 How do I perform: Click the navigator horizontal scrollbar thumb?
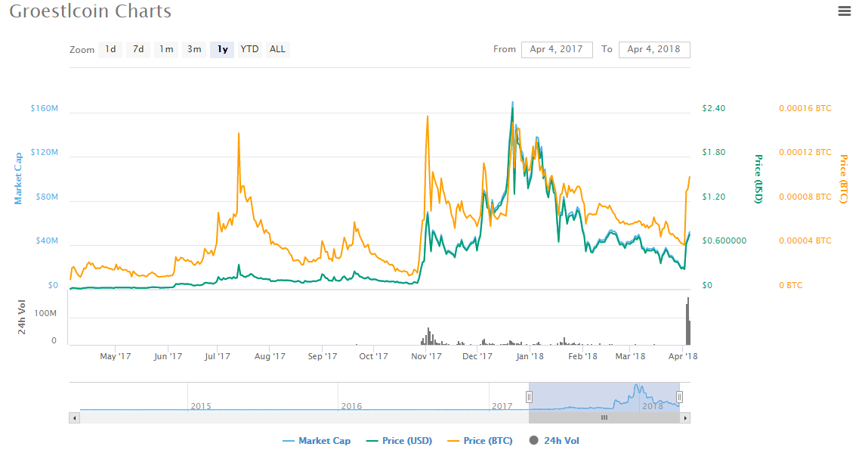[604, 417]
